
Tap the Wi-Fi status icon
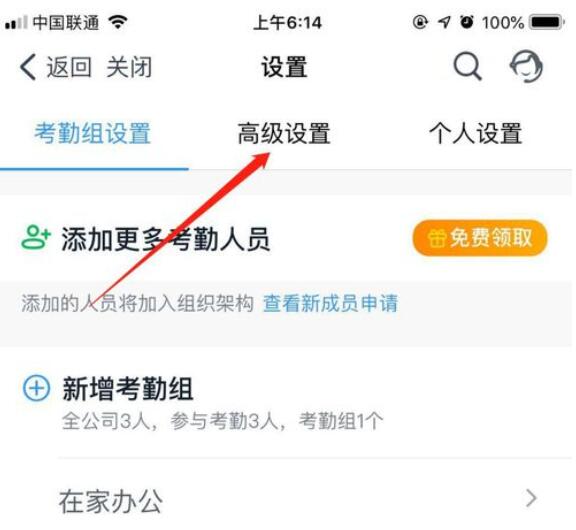pos(118,22)
